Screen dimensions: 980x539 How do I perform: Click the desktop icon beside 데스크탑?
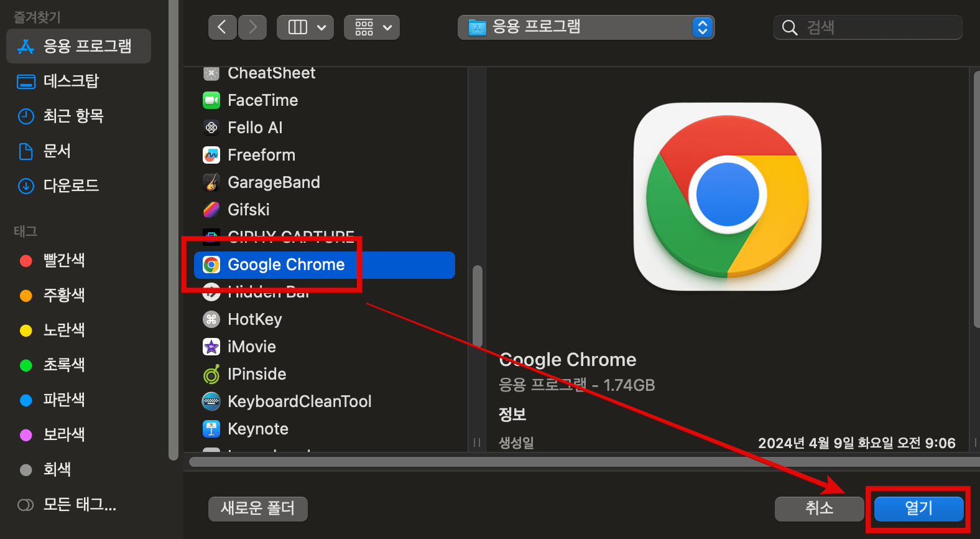26,82
